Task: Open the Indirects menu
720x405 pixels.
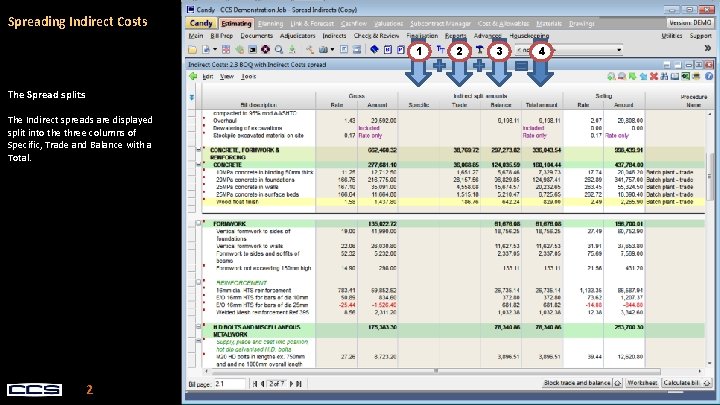Action: (334, 36)
